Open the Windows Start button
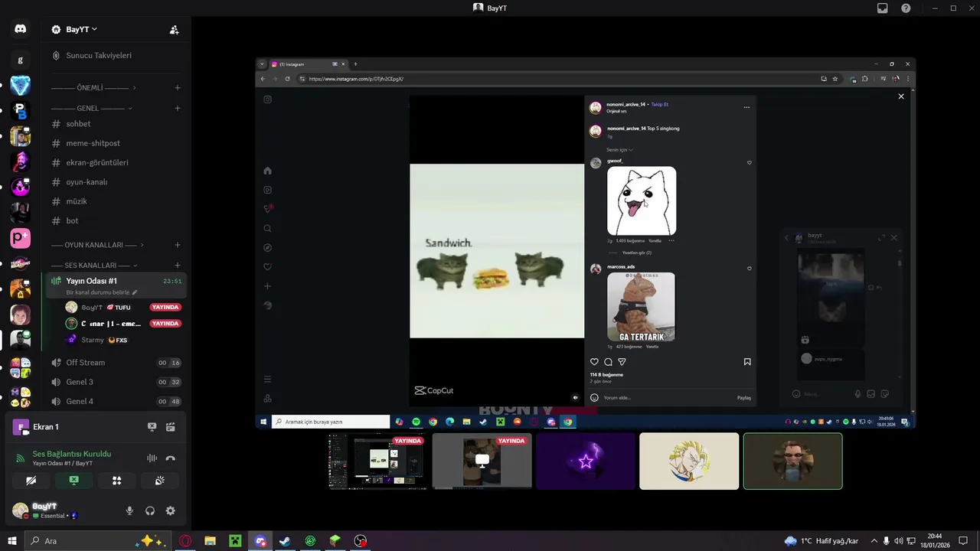 (11, 541)
